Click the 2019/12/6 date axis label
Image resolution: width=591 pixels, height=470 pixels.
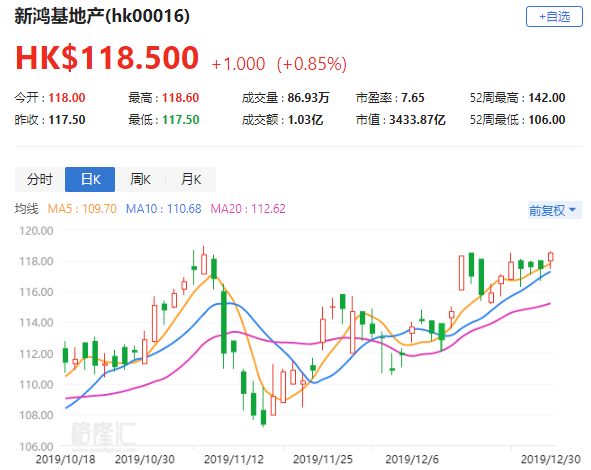coord(412,459)
